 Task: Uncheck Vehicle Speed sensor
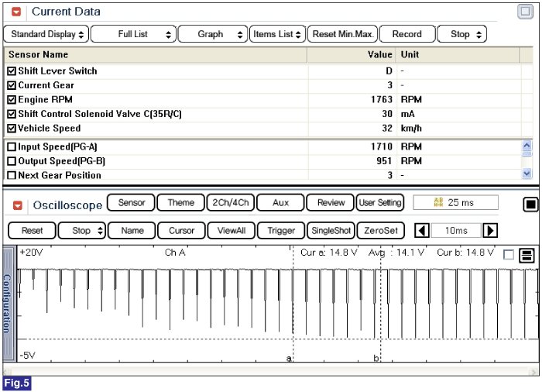12,129
